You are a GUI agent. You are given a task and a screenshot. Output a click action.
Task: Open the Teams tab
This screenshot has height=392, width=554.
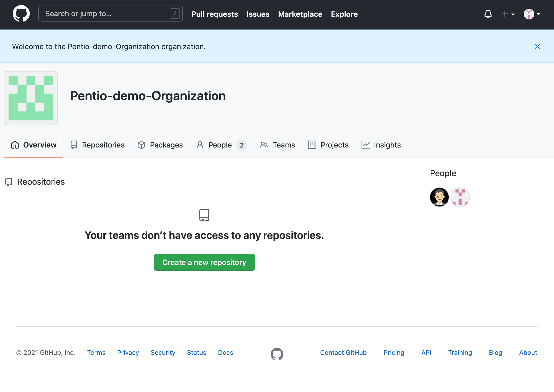point(278,145)
